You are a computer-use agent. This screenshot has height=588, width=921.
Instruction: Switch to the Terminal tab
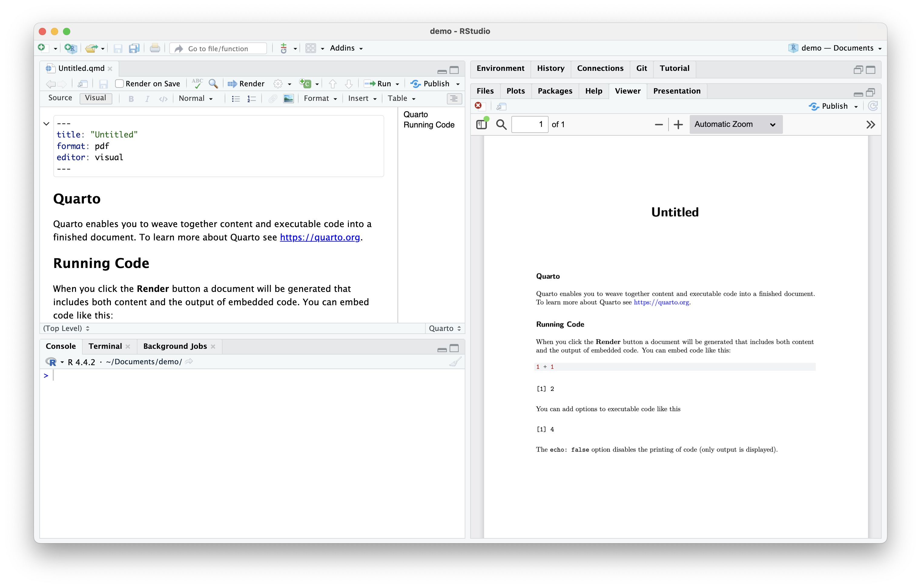tap(105, 346)
